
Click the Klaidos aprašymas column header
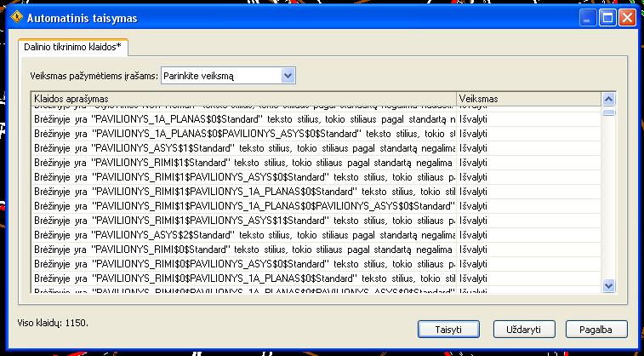[244, 99]
